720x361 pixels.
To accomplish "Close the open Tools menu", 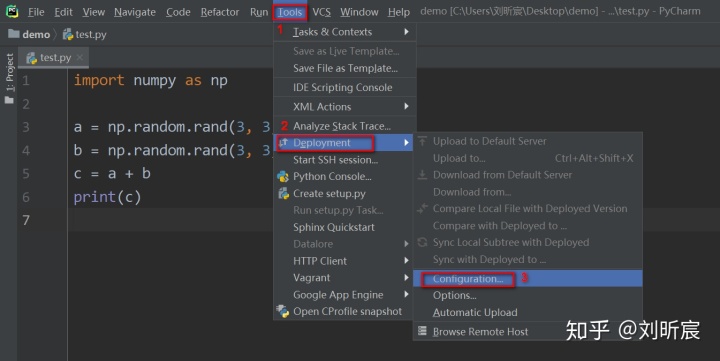I will tap(290, 12).
